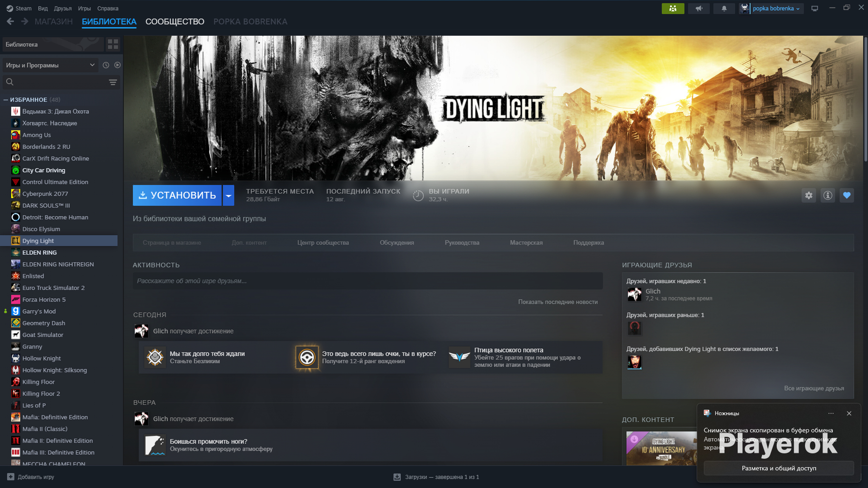
Task: Open the Steam menu
Action: tap(19, 8)
